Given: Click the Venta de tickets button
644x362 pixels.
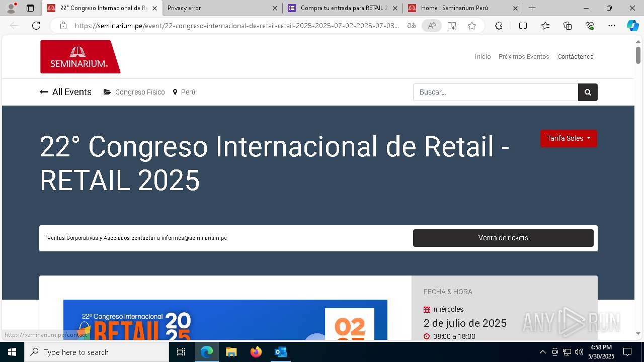Looking at the screenshot, I should point(503,238).
